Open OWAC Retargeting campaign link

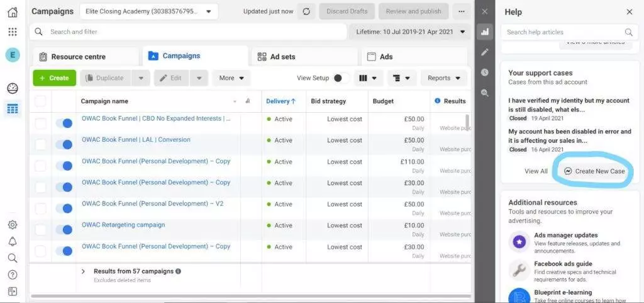(123, 225)
